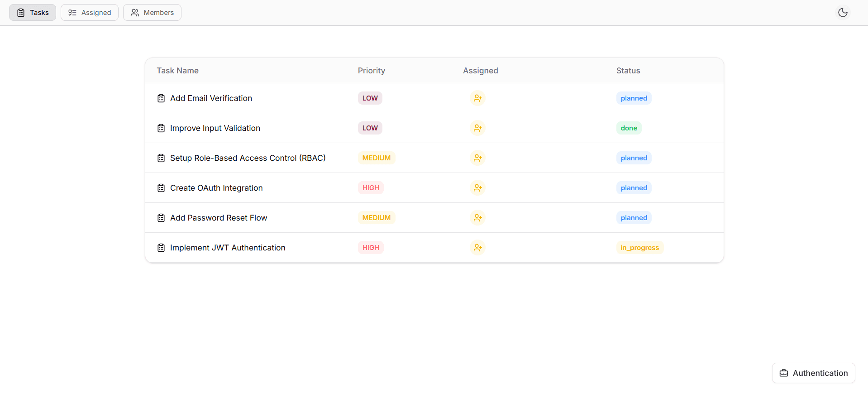Open the Add Password Reset Flow task
868x394 pixels.
pyautogui.click(x=219, y=218)
